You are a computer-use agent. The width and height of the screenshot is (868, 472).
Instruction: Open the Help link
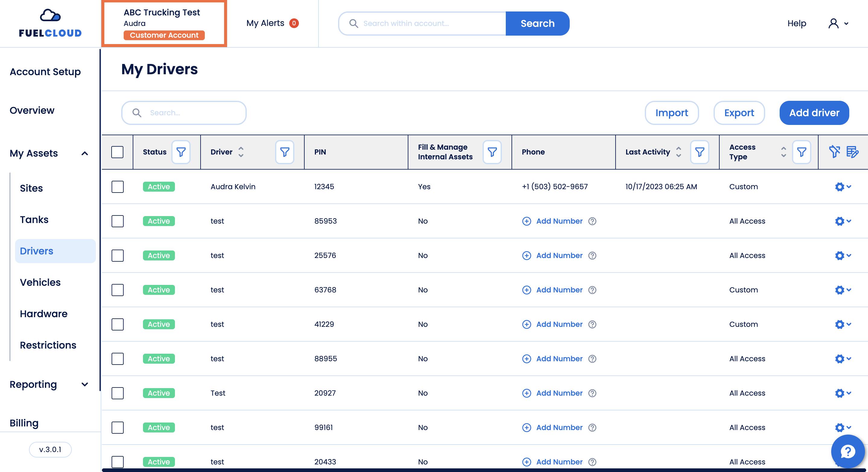pos(797,23)
